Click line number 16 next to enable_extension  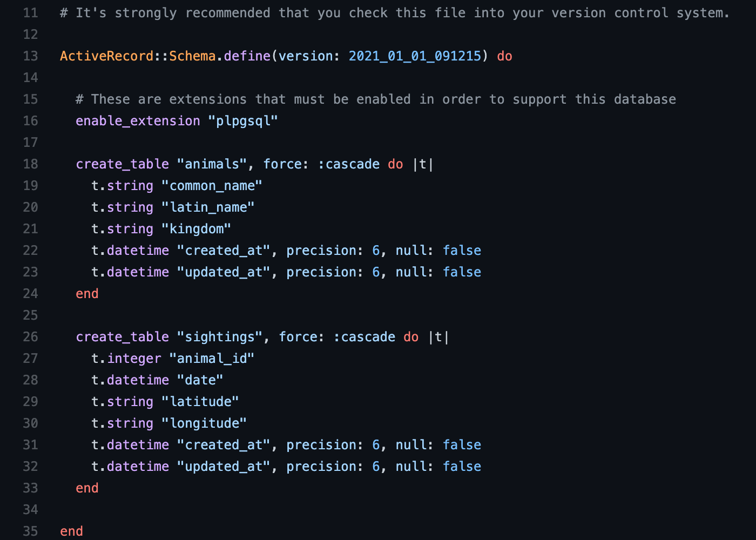coord(31,121)
